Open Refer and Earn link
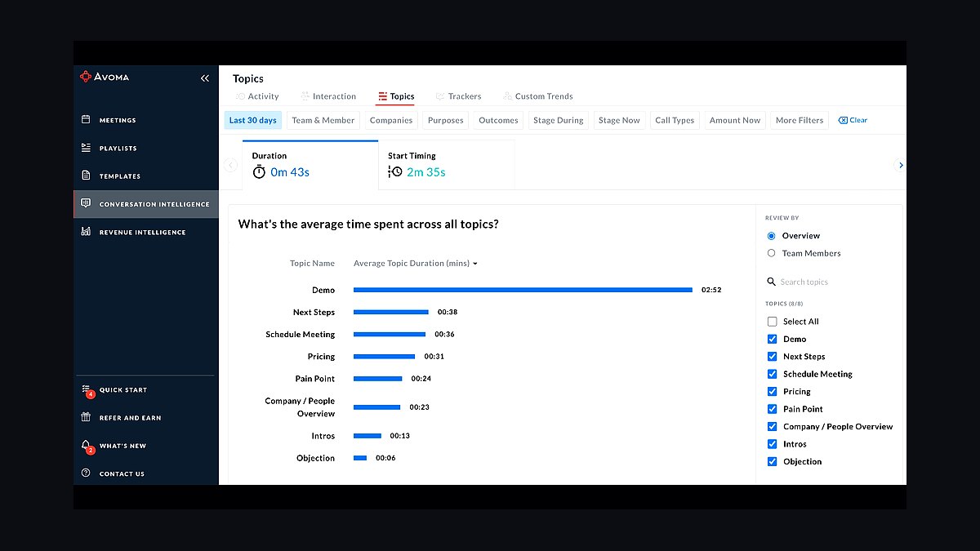Image resolution: width=980 pixels, height=551 pixels. click(x=146, y=417)
